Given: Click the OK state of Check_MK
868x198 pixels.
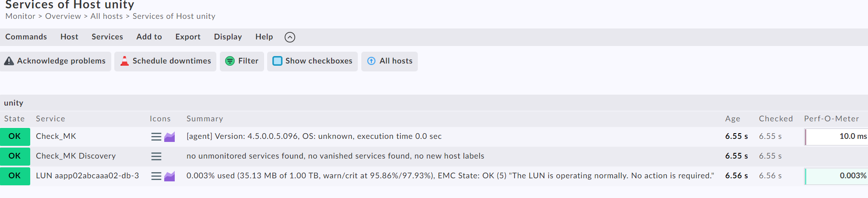Looking at the screenshot, I should point(15,137).
